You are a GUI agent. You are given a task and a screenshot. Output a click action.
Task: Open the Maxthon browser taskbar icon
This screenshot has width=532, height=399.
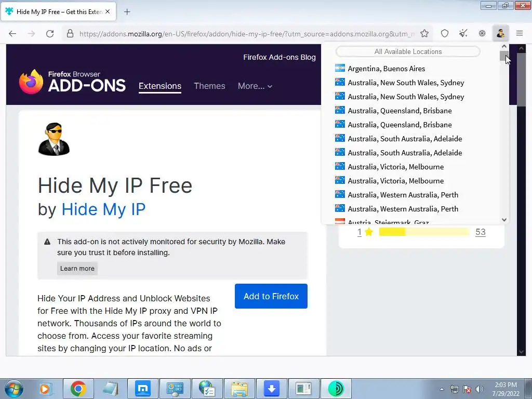tap(143, 389)
